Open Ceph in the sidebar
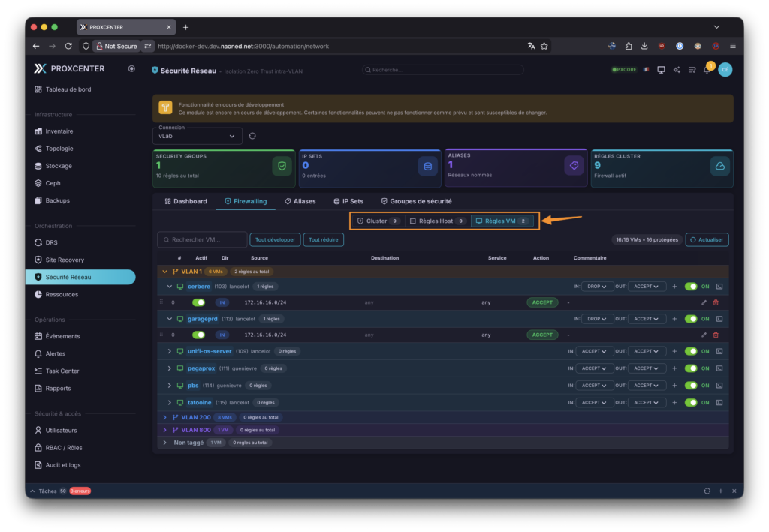The image size is (769, 532). pos(53,183)
